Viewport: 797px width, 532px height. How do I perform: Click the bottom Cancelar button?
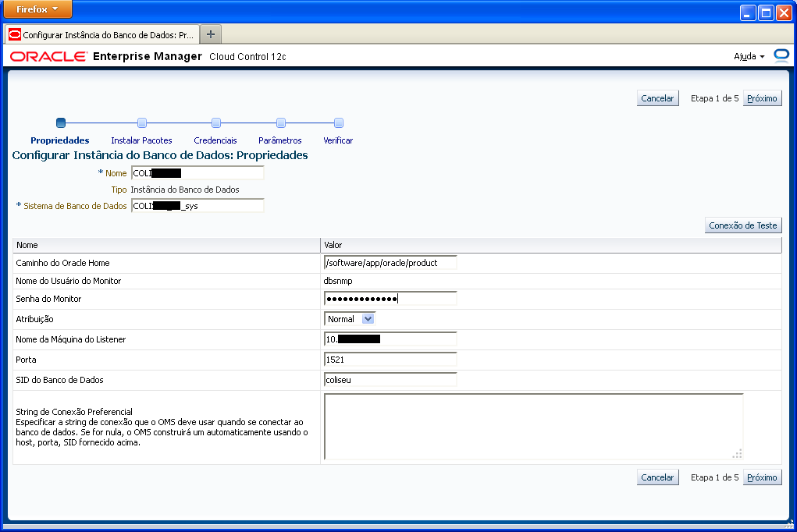pos(657,477)
